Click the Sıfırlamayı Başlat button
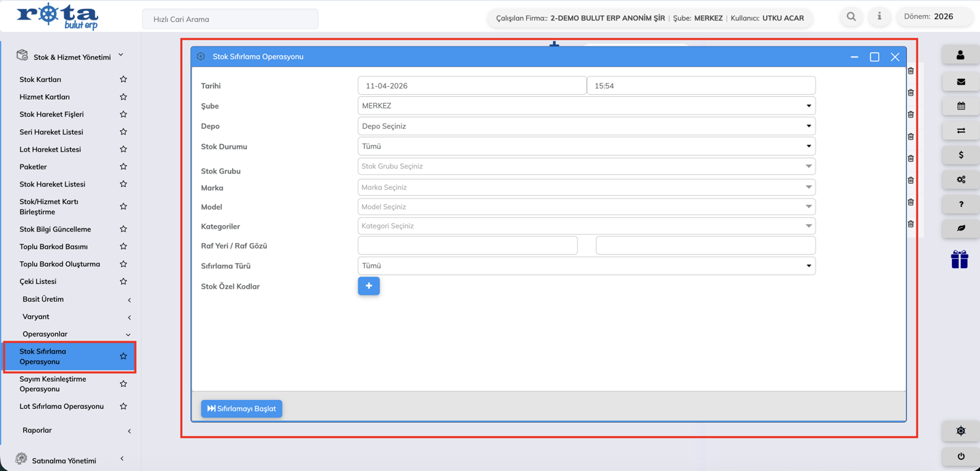 click(x=242, y=408)
